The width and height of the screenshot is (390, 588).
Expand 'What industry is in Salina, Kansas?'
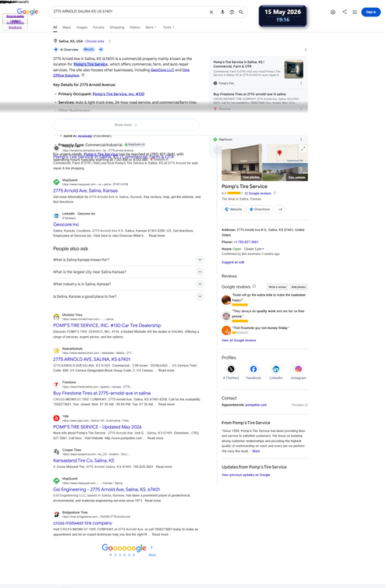(128, 284)
